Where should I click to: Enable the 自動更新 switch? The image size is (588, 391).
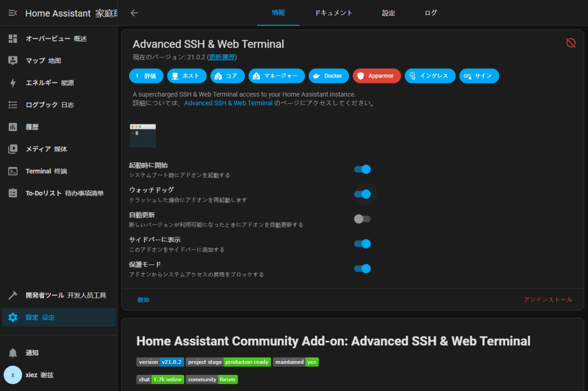(x=362, y=219)
